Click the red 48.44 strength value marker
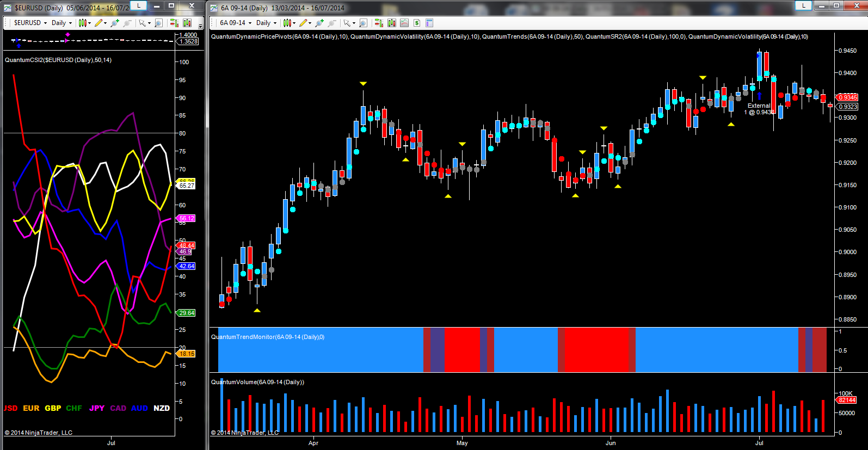The width and height of the screenshot is (868, 450). (186, 245)
